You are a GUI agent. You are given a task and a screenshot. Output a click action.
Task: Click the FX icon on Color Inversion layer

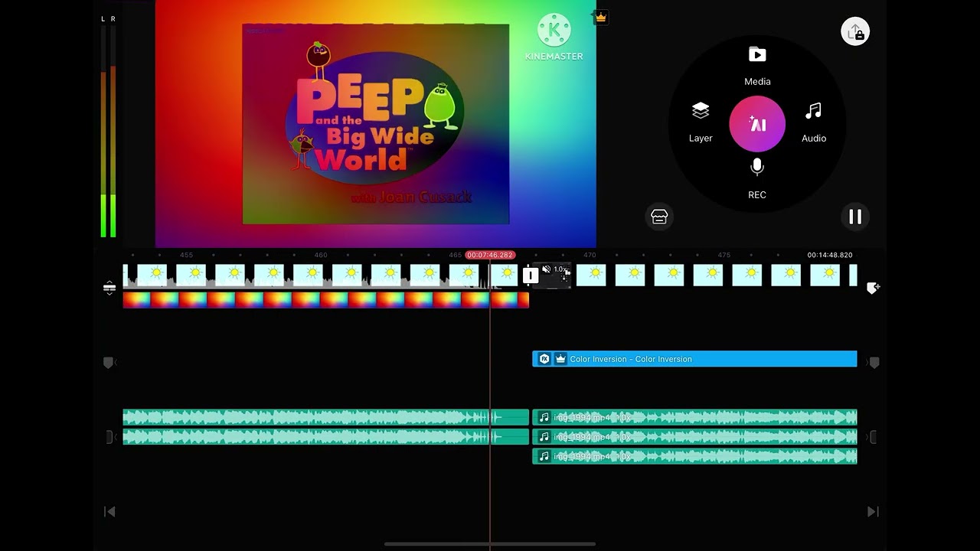click(x=544, y=359)
